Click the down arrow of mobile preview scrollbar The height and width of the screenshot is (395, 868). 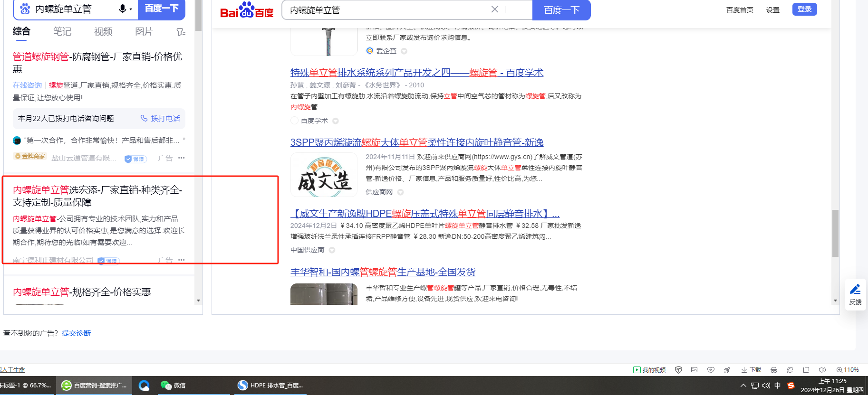(x=198, y=301)
